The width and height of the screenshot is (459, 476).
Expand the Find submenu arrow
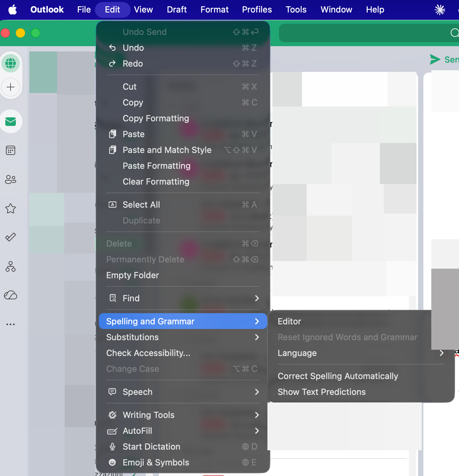click(257, 298)
